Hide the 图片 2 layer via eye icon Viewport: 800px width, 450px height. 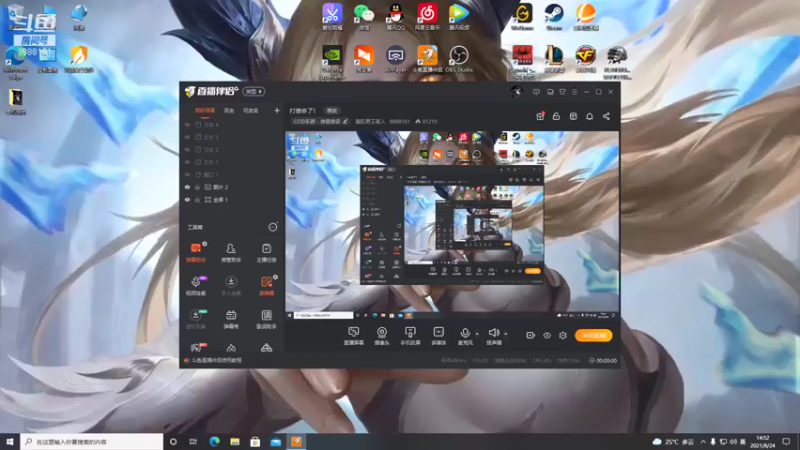pyautogui.click(x=187, y=187)
